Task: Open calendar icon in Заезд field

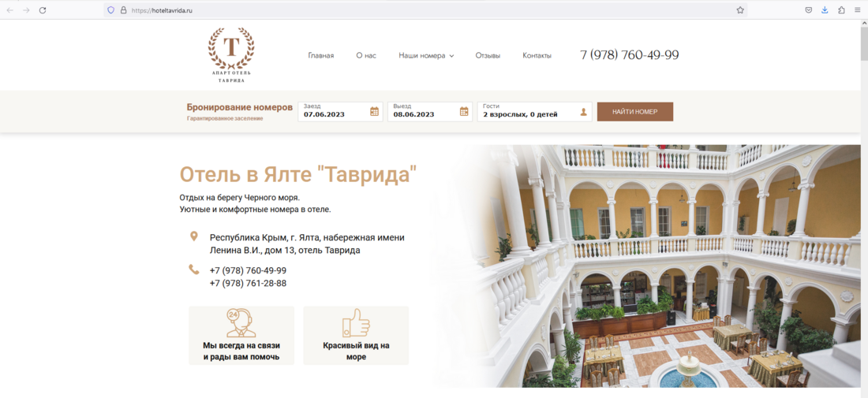Action: 374,112
